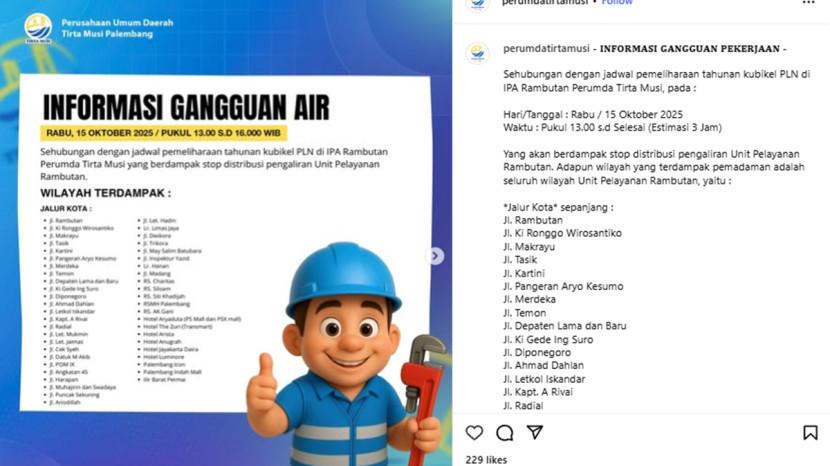The width and height of the screenshot is (830, 466).
Task: View the 229 likes list
Action: pyautogui.click(x=486, y=460)
